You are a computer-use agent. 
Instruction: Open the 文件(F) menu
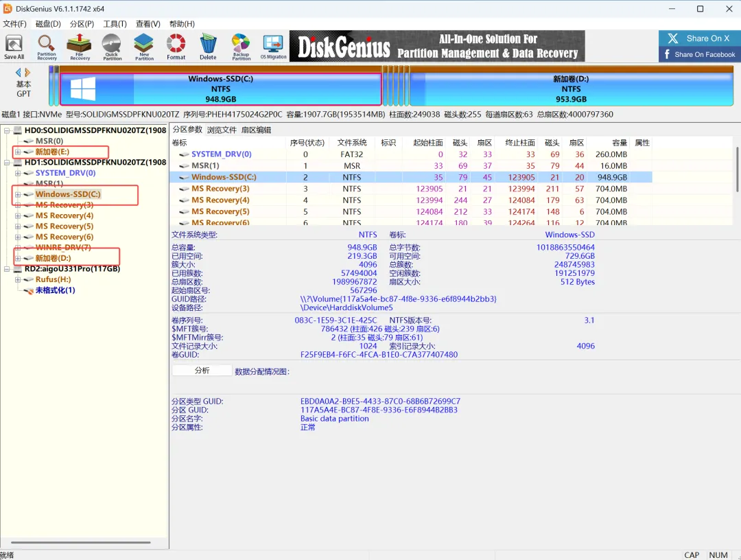(14, 23)
